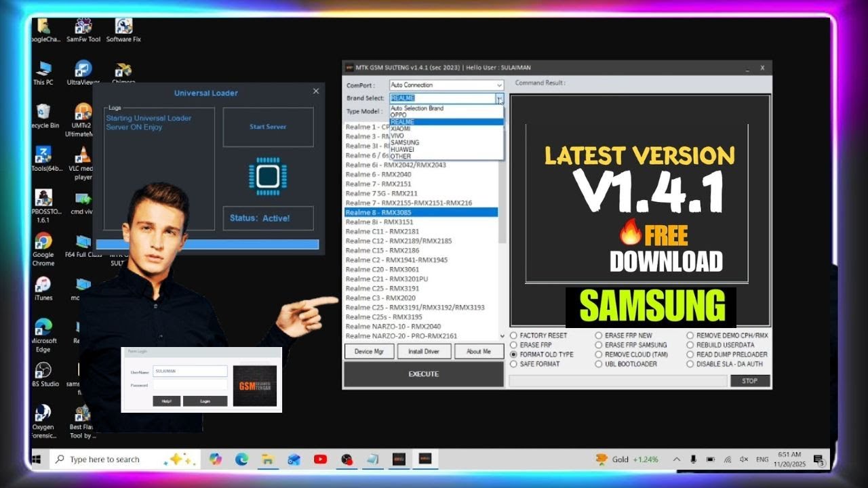Open the F64 Full Class desktop icon
The width and height of the screenshot is (868, 488).
[x=83, y=245]
